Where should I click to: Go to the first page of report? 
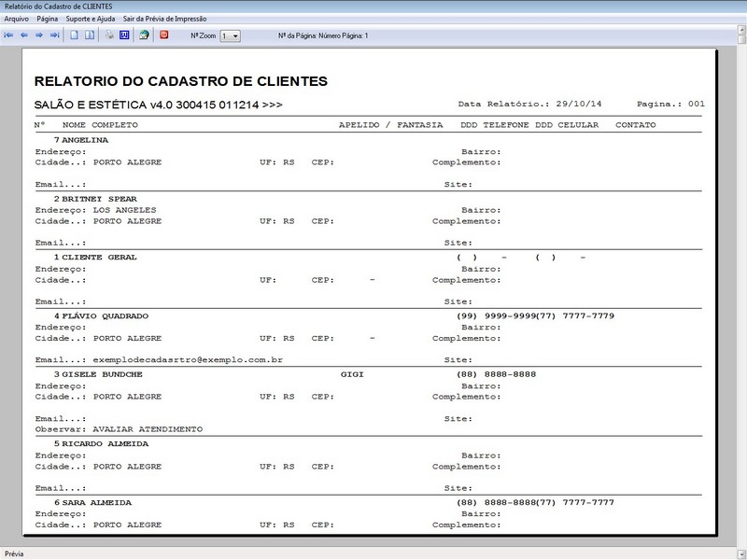click(x=9, y=35)
